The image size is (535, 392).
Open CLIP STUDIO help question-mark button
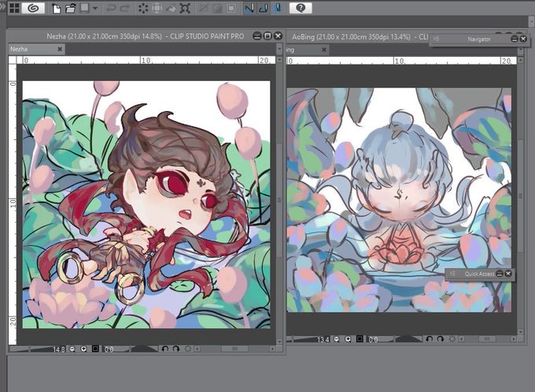(x=301, y=8)
